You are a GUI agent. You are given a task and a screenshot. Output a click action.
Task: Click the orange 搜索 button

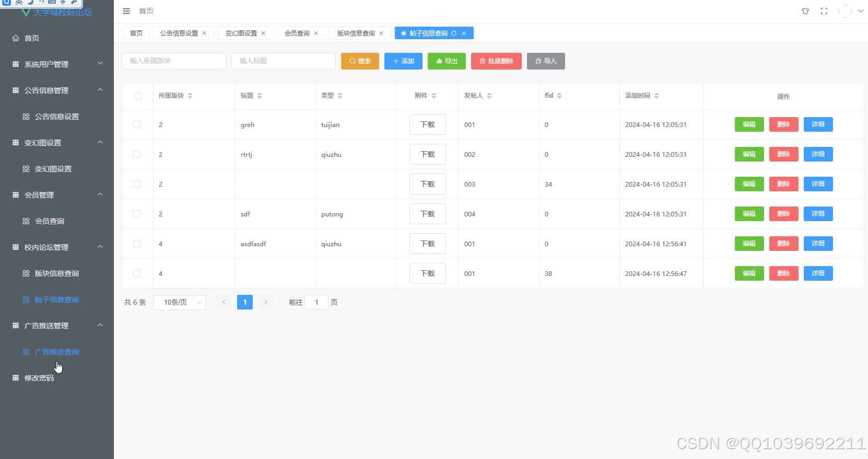tap(360, 61)
